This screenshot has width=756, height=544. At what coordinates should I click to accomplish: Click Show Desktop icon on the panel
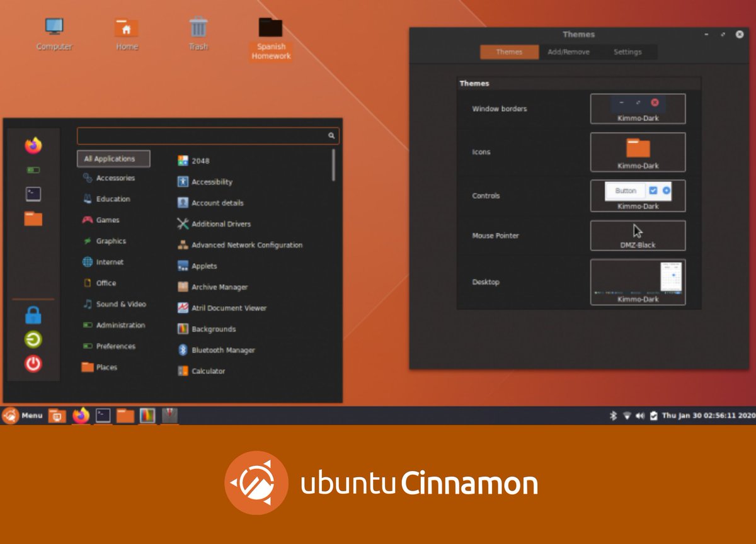point(57,416)
